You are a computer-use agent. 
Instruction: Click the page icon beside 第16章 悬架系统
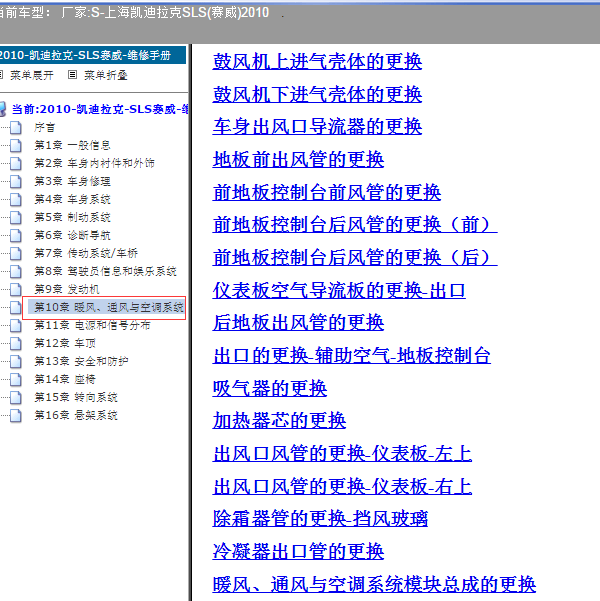coord(16,416)
